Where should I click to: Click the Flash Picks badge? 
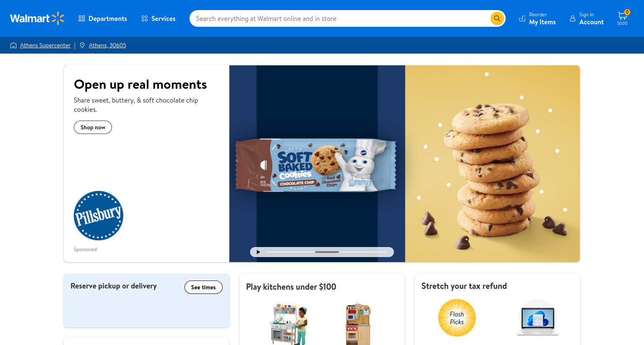(x=457, y=318)
